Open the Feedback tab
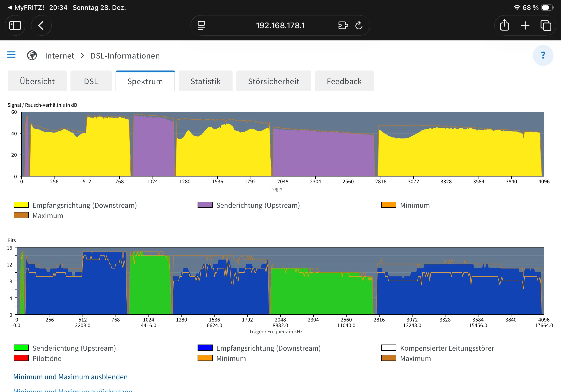Viewport: 561px width, 392px height. click(344, 81)
